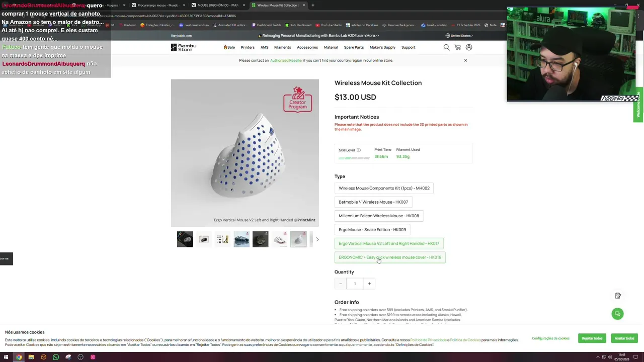644x362 pixels.
Task: Open the pink app icon on taskbar
Action: (93, 357)
